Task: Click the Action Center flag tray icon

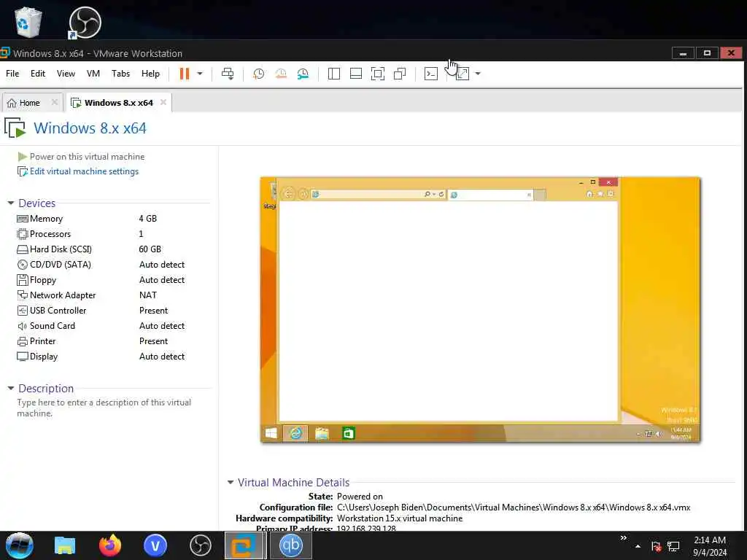Action: click(656, 546)
